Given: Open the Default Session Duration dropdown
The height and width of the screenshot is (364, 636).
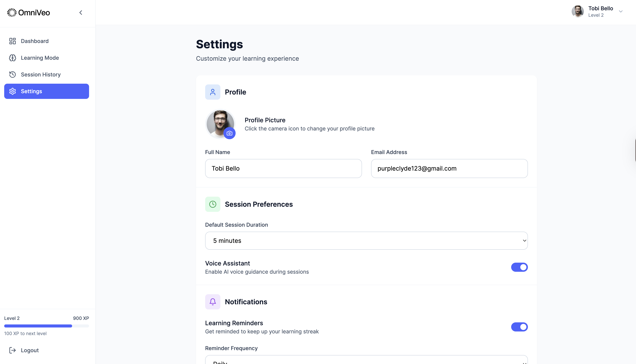Looking at the screenshot, I should click(x=366, y=241).
